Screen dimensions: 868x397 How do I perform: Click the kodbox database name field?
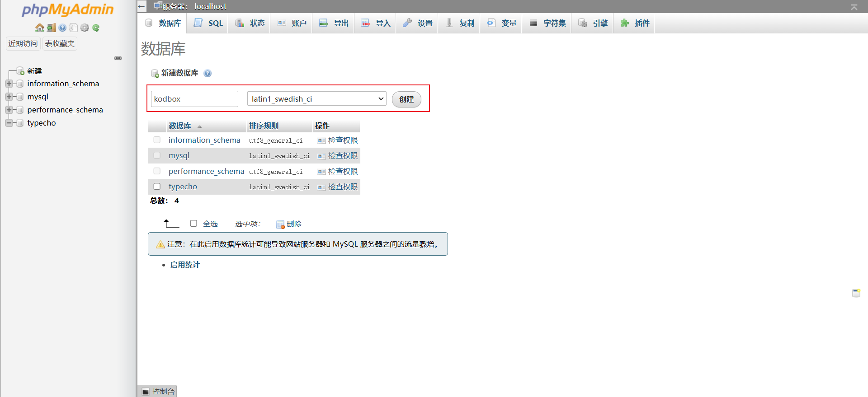click(x=194, y=99)
